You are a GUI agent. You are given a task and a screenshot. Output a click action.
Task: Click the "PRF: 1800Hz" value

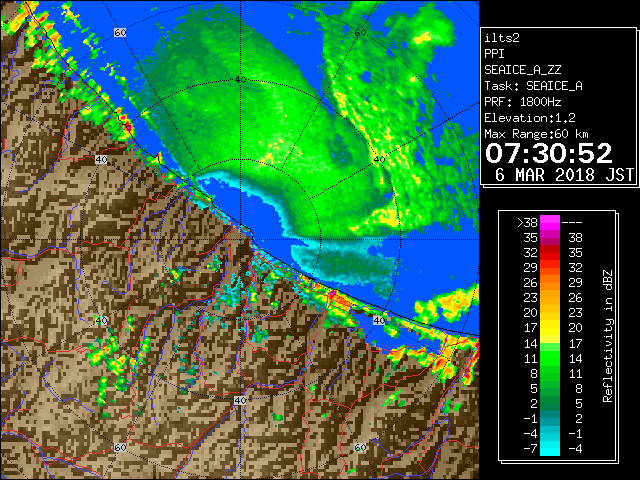pos(522,102)
